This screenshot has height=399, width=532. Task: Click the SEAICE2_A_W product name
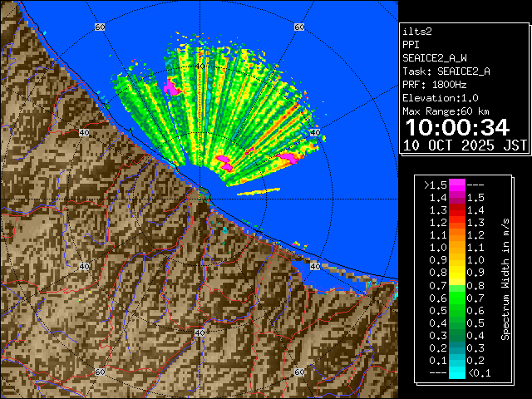[x=436, y=58]
